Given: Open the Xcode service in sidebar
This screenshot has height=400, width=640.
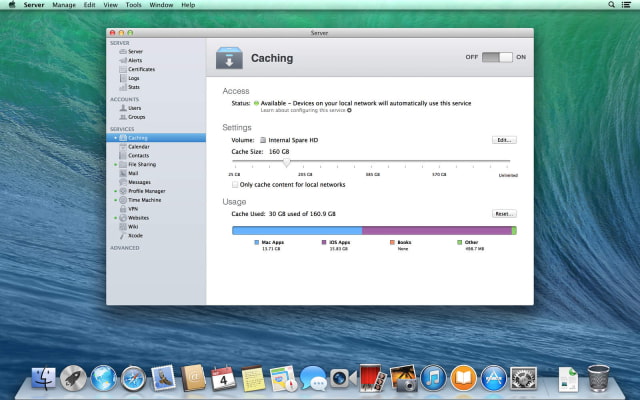Looking at the screenshot, I should click(135, 235).
